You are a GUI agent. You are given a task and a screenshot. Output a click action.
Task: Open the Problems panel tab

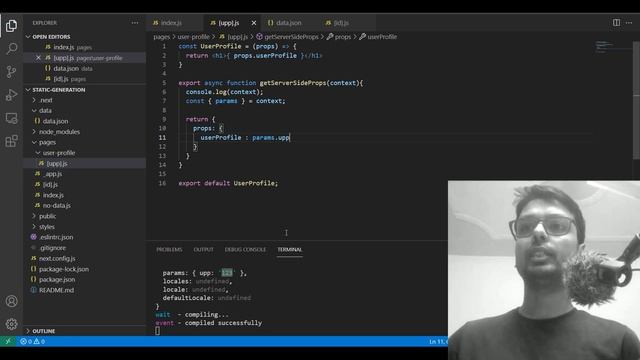[x=169, y=249]
